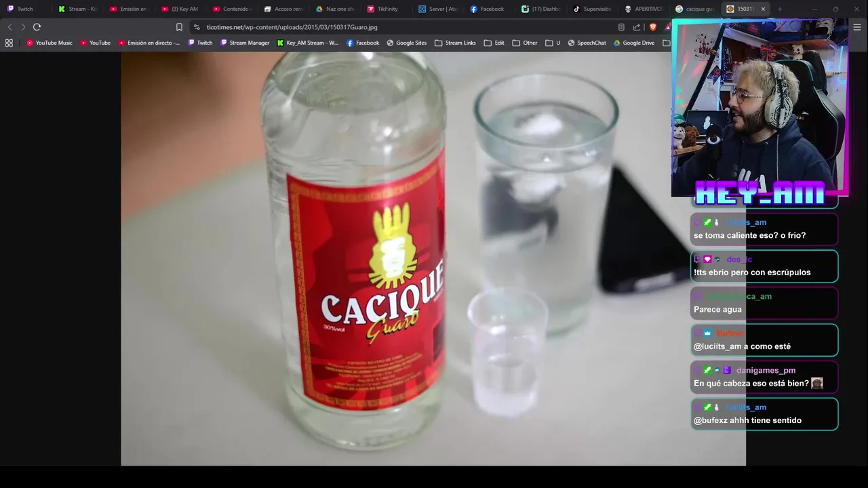Open the YouTube Music bookmark
Image resolution: width=868 pixels, height=488 pixels.
pos(50,43)
